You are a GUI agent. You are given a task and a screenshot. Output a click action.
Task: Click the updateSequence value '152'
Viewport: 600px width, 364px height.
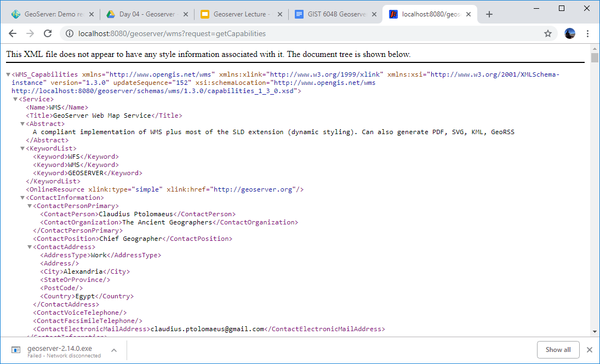(182, 83)
